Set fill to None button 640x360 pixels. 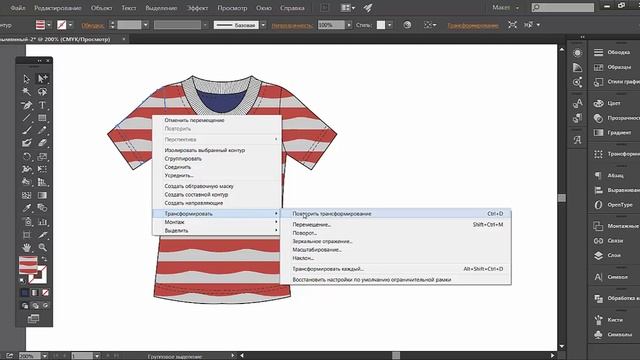tap(45, 293)
